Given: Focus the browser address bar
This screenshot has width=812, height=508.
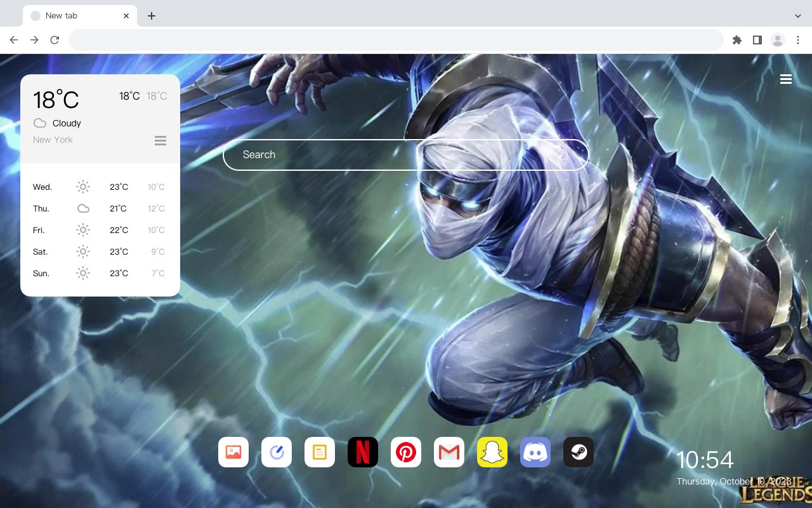Looking at the screenshot, I should pyautogui.click(x=396, y=40).
